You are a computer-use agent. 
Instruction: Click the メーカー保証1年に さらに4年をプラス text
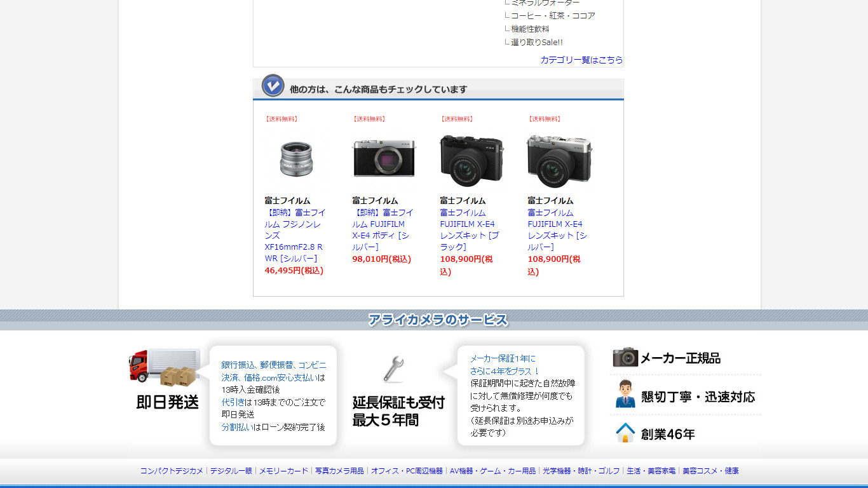505,365
